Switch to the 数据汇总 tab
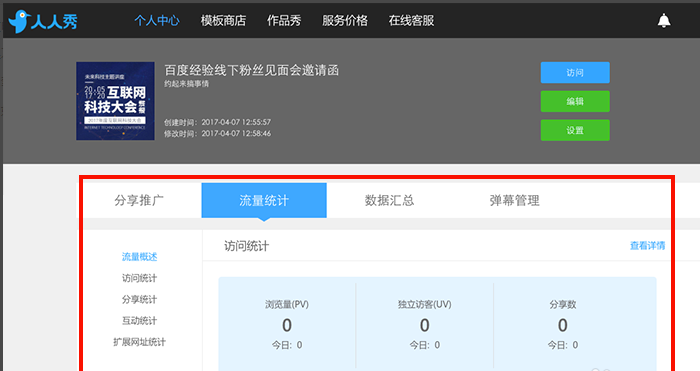The image size is (700, 371). (x=389, y=200)
